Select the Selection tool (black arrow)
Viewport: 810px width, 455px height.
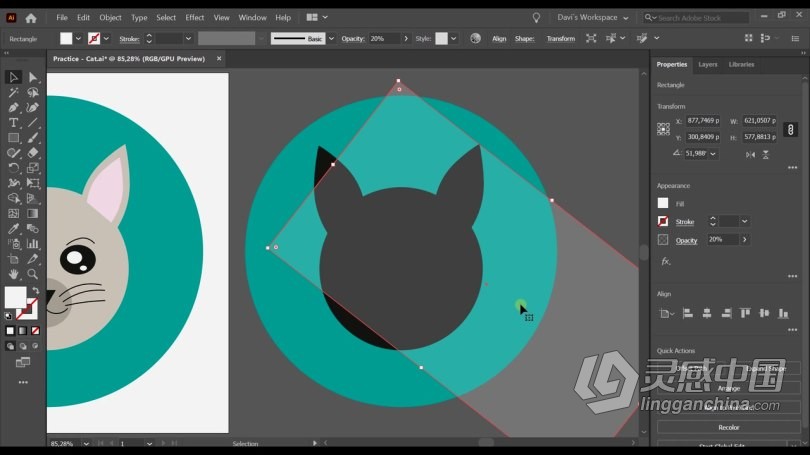pyautogui.click(x=13, y=77)
